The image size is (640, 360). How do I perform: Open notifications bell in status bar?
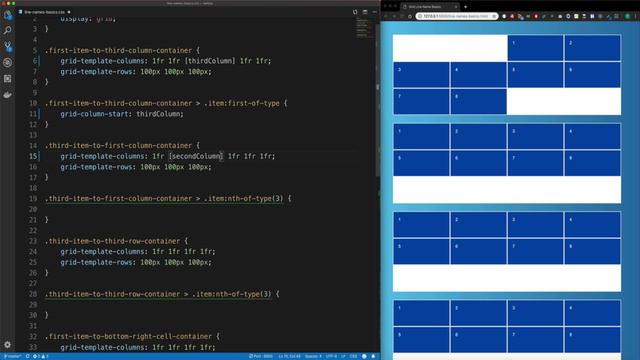(x=373, y=356)
